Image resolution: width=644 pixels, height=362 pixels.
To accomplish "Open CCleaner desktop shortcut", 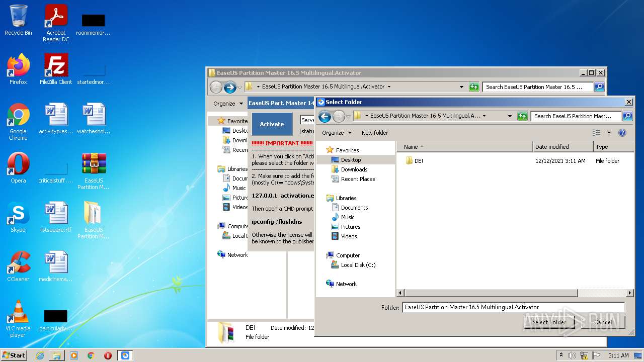I will pyautogui.click(x=18, y=266).
